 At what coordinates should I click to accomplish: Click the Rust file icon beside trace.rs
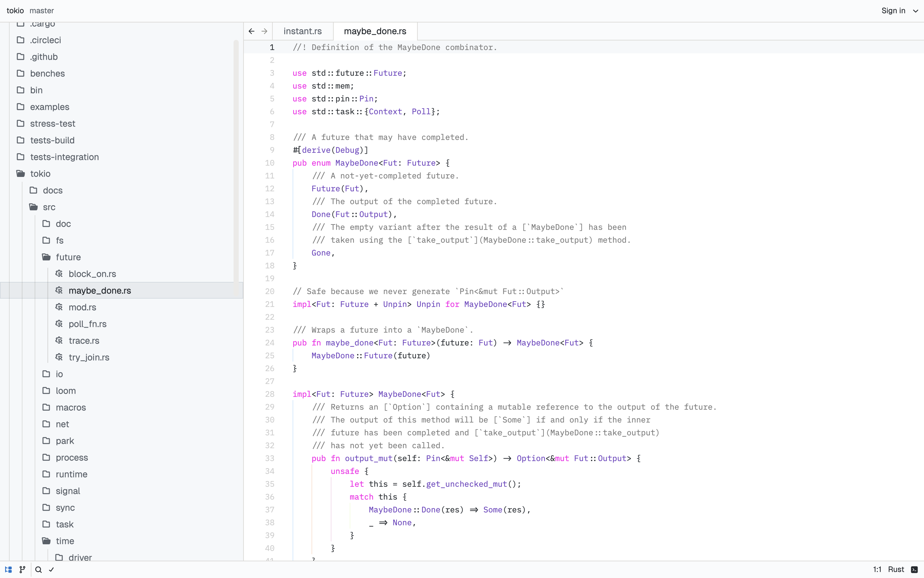pyautogui.click(x=59, y=340)
